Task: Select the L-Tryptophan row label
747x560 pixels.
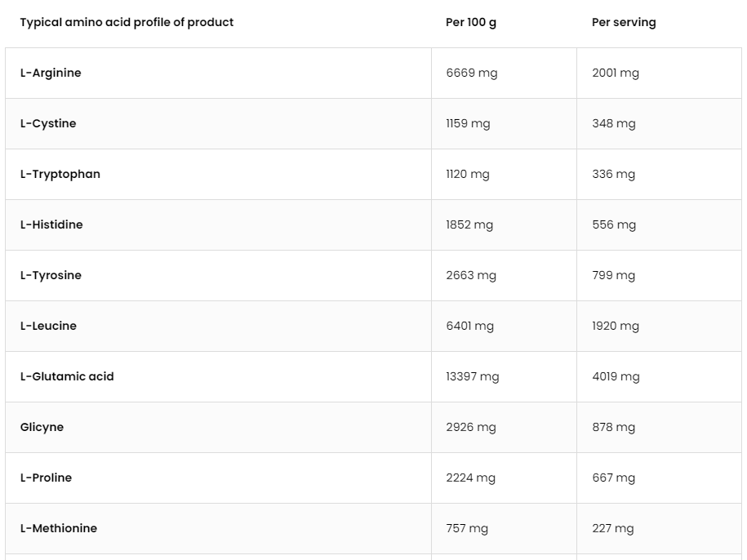Action: (60, 174)
